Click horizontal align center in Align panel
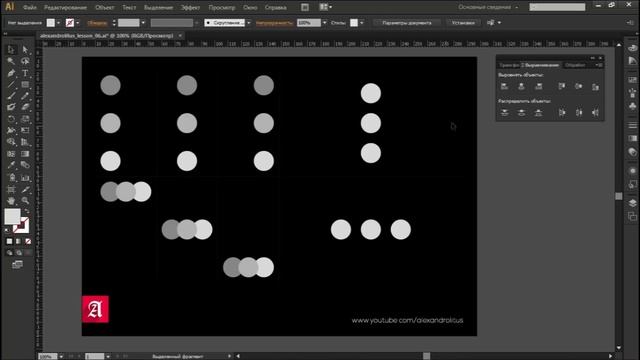 tap(521, 86)
